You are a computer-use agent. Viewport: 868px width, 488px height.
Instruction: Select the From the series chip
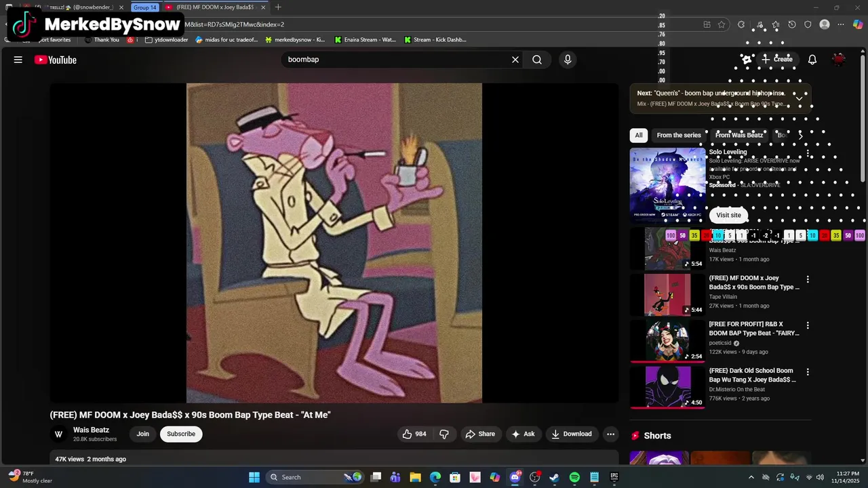click(x=679, y=135)
